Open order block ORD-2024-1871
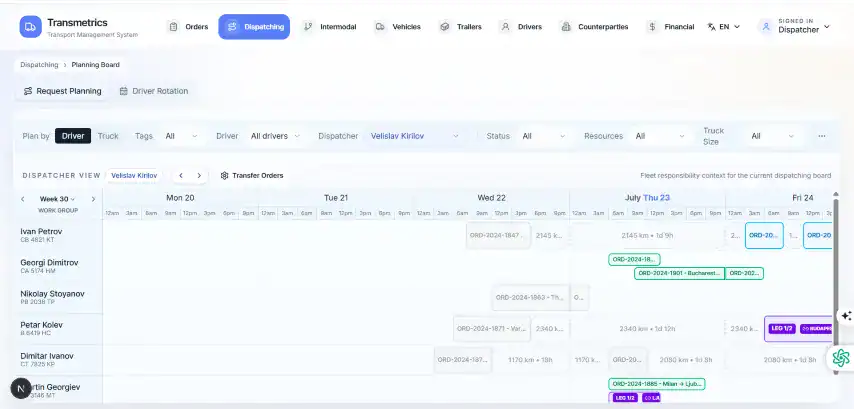 tap(491, 329)
